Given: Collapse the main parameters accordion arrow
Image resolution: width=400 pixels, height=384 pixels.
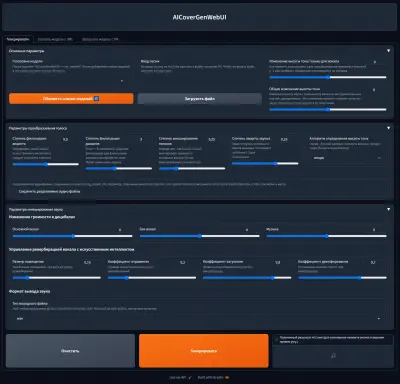Looking at the screenshot, I should coord(388,51).
